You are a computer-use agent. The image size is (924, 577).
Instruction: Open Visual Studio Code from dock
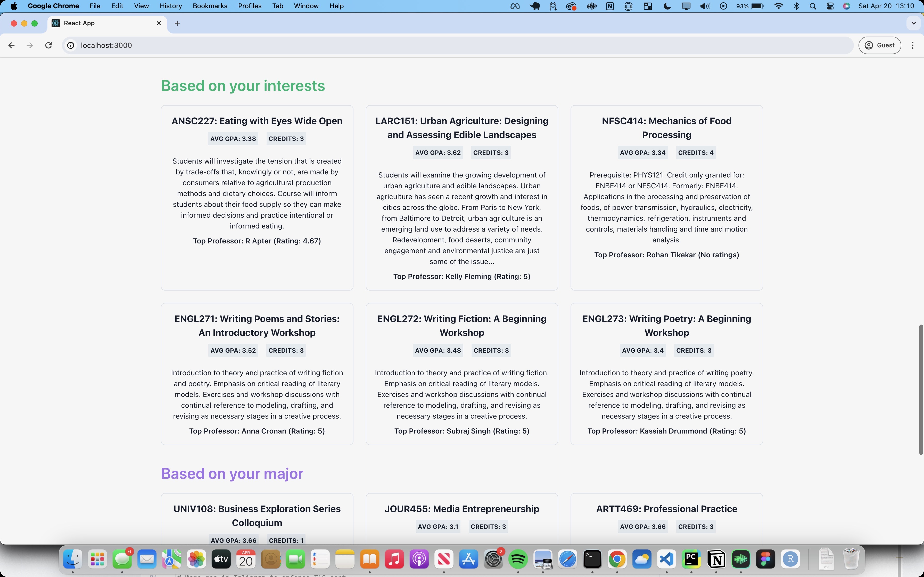click(666, 559)
